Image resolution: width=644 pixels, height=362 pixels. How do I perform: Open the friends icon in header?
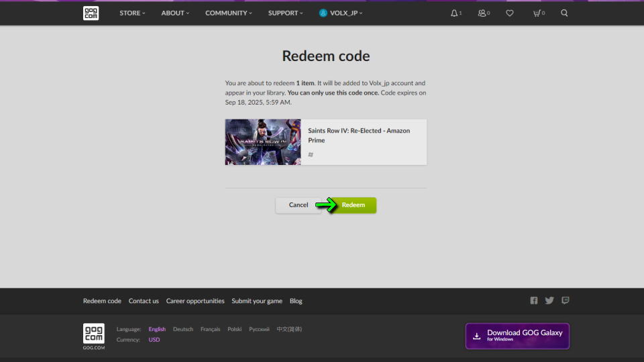[484, 13]
